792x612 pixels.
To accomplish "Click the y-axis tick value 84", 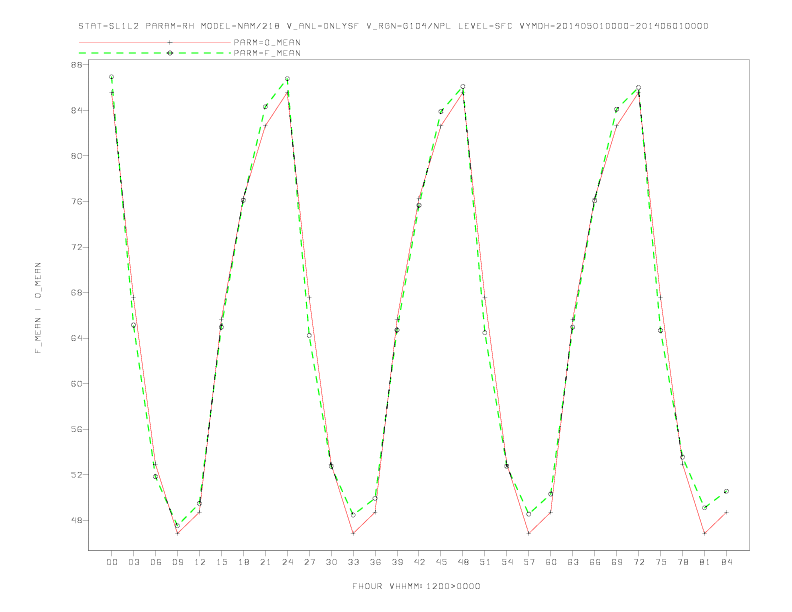I will (x=76, y=110).
